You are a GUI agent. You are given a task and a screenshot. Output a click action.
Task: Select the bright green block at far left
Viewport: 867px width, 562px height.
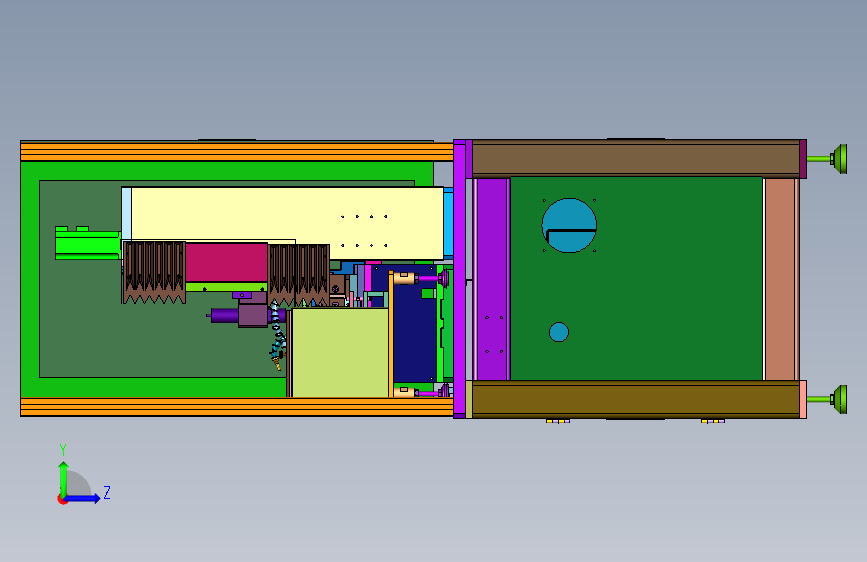(88, 243)
